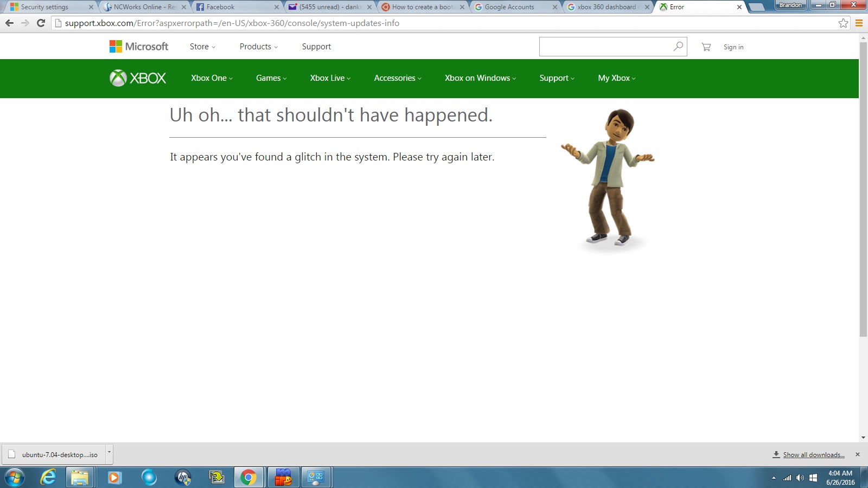Switch to Google Accounts tab
The height and width of the screenshot is (488, 868).
516,7
